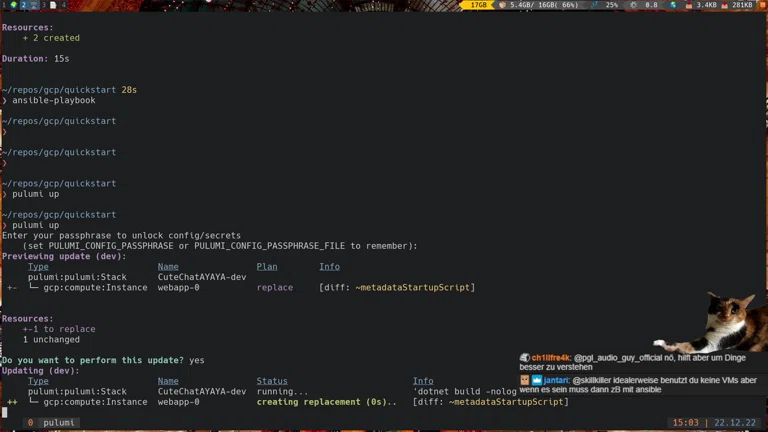Screen dimensions: 768x432
Task: Click the '1 unchanged' summary line
Action: (x=51, y=339)
